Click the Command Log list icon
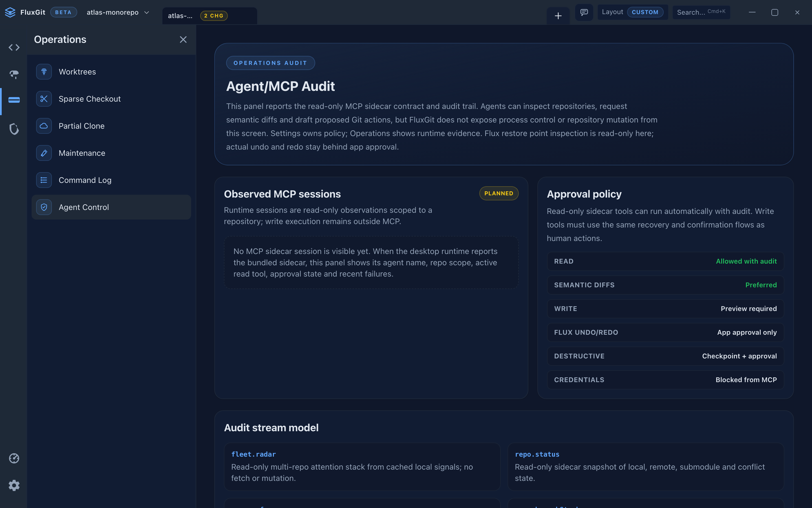 pyautogui.click(x=44, y=180)
